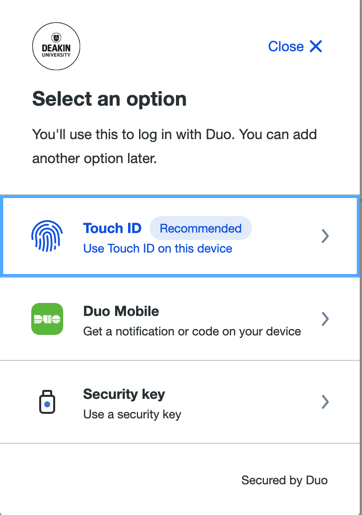Select the security key USB icon

47,402
